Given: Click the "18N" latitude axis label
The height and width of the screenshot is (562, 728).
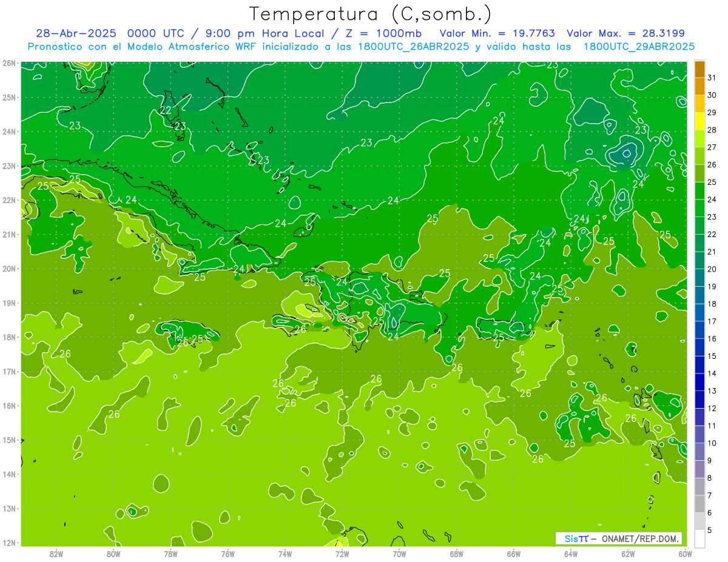Looking at the screenshot, I should pos(8,337).
